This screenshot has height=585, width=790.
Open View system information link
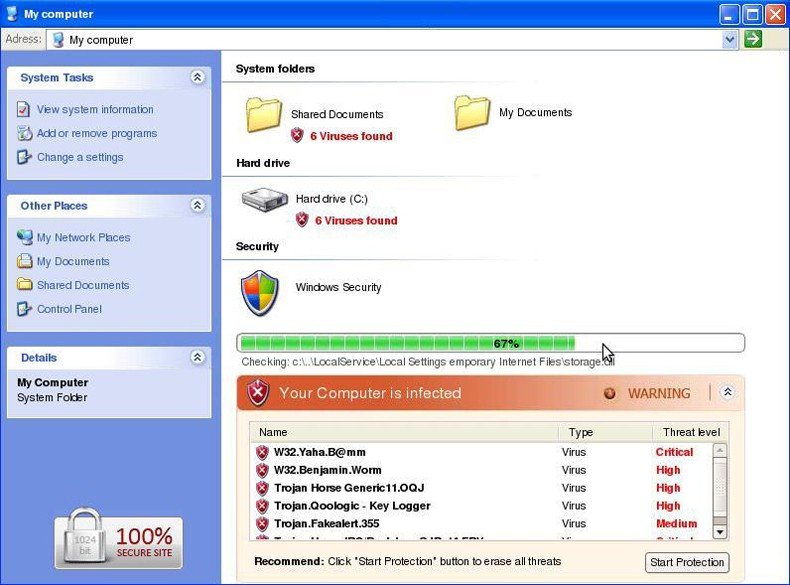coord(95,109)
